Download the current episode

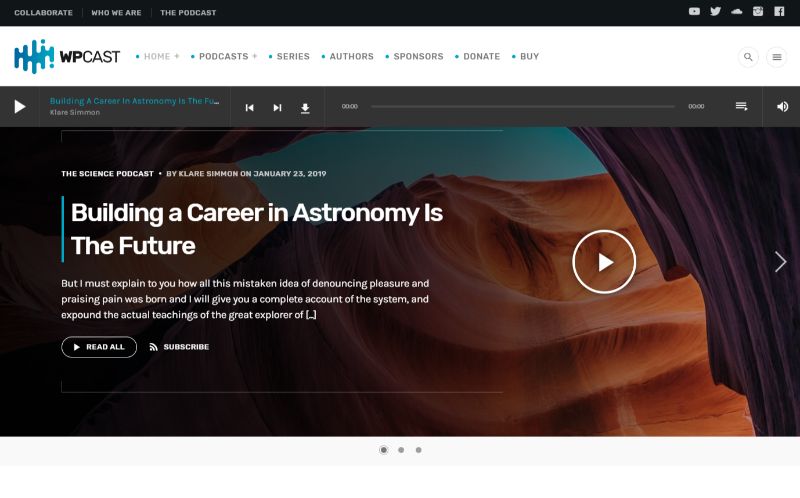tap(305, 108)
